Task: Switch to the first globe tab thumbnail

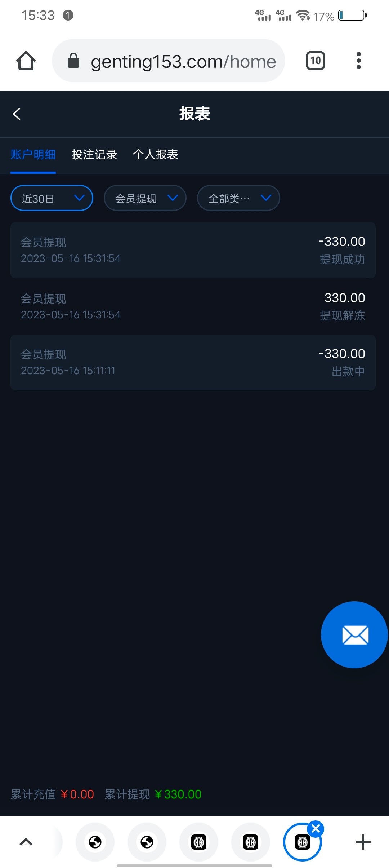Action: click(95, 842)
